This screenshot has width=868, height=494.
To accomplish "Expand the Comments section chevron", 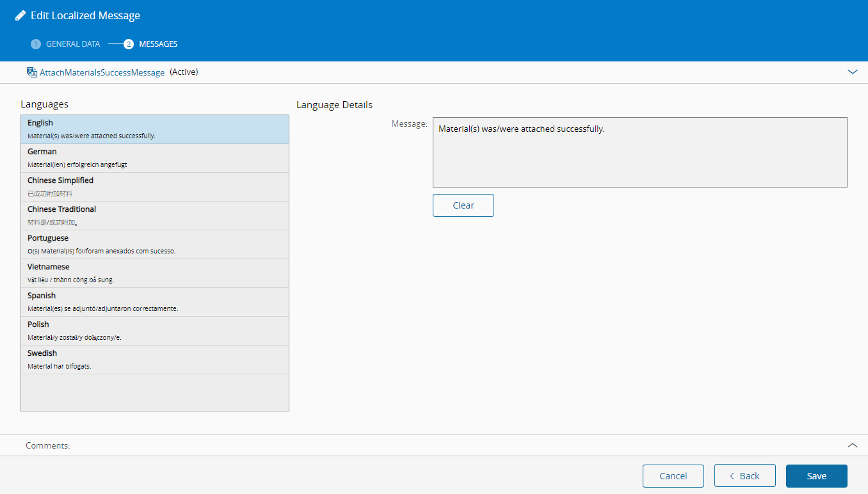I will click(x=852, y=445).
